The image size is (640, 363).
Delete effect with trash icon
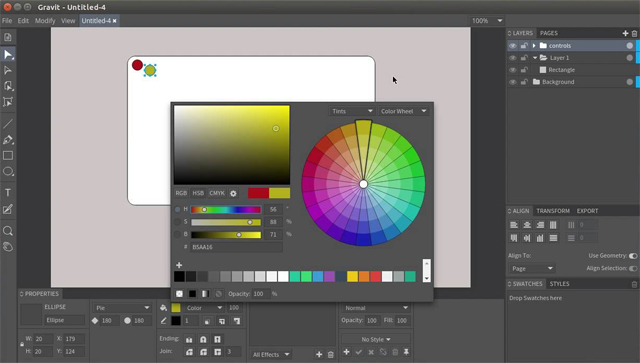(331, 354)
